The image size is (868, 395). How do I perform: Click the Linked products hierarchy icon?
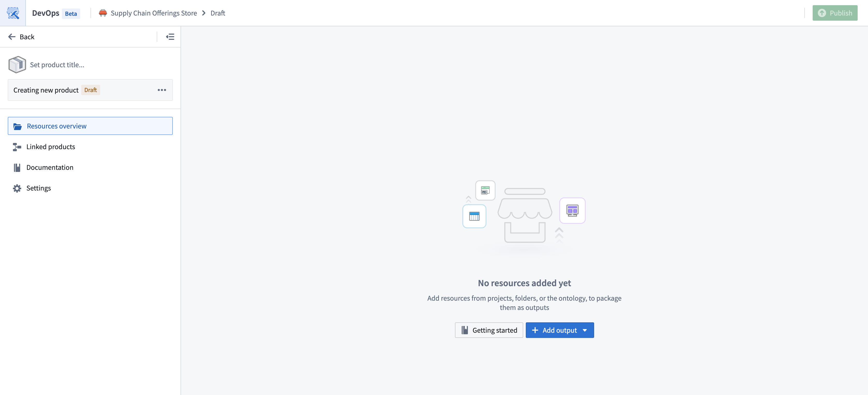click(17, 147)
